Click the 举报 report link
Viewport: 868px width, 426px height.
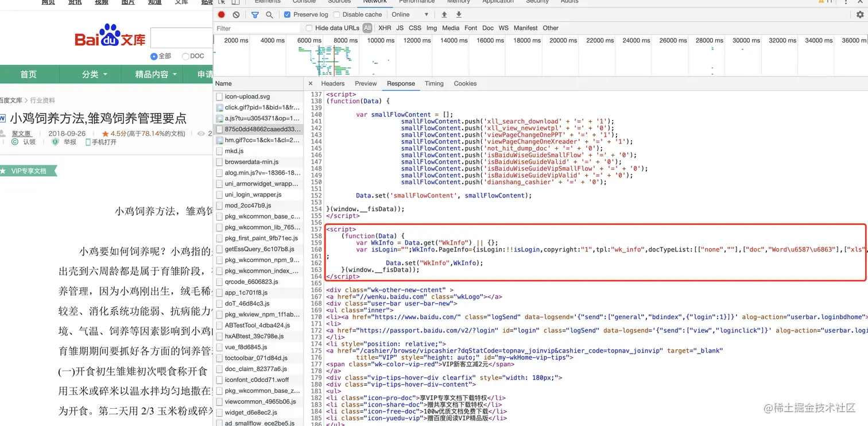click(x=69, y=142)
